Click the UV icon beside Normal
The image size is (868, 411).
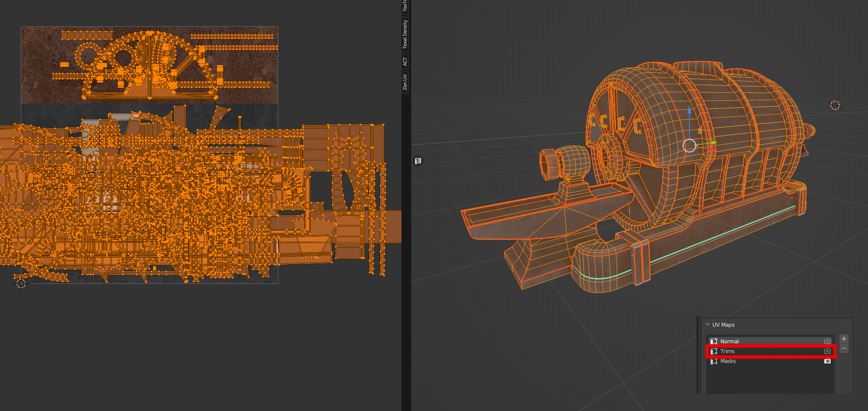[x=714, y=341]
